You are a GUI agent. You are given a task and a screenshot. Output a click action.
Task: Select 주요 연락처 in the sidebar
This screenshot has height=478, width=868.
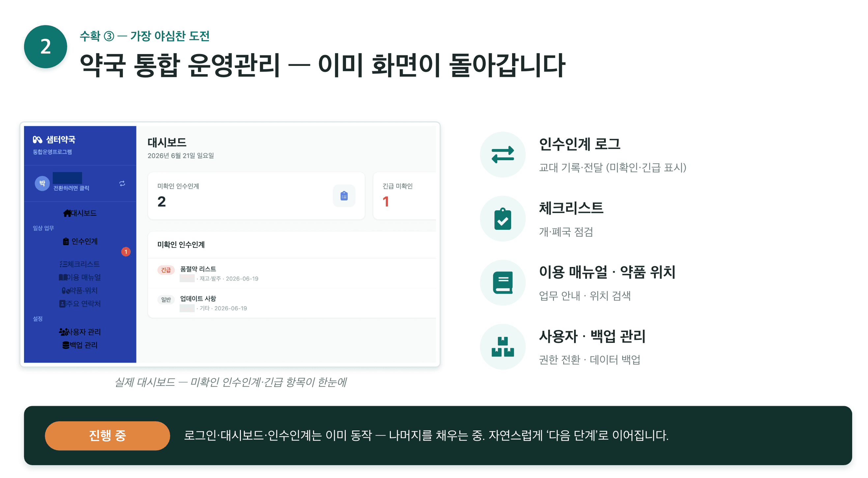[x=80, y=303]
